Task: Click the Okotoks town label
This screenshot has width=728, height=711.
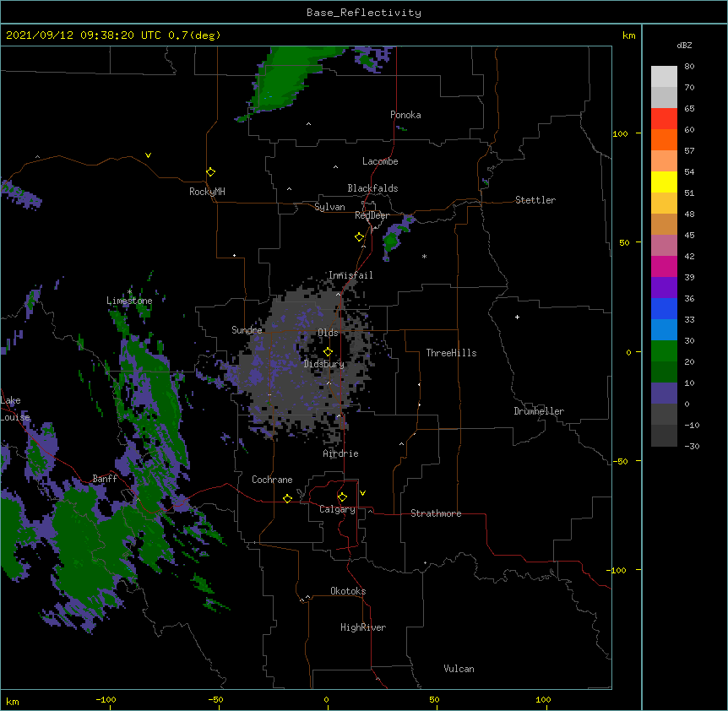Action: (x=348, y=591)
